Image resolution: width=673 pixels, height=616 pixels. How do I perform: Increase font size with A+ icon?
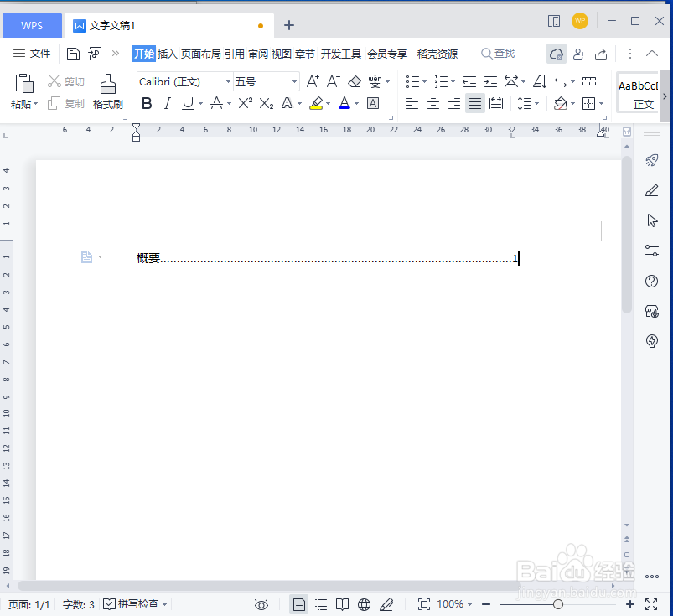pos(313,81)
